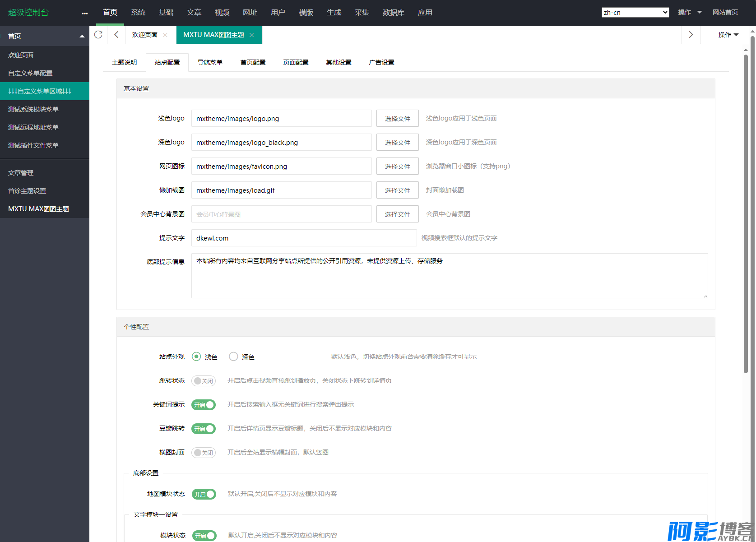Close the 欢迎页面 tab
Image resolution: width=756 pixels, height=542 pixels.
pos(165,35)
